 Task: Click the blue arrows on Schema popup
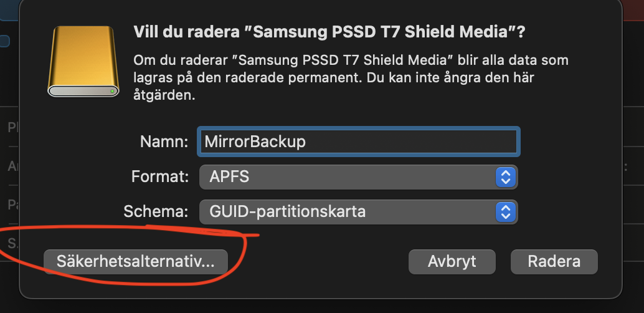506,212
